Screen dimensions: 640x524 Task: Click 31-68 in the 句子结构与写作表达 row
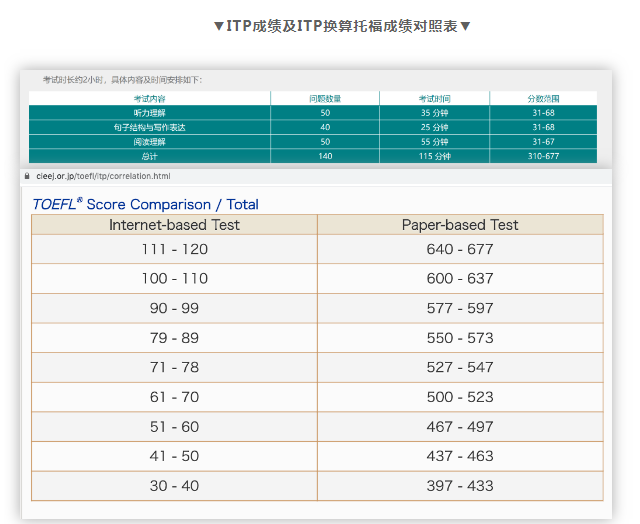543,127
